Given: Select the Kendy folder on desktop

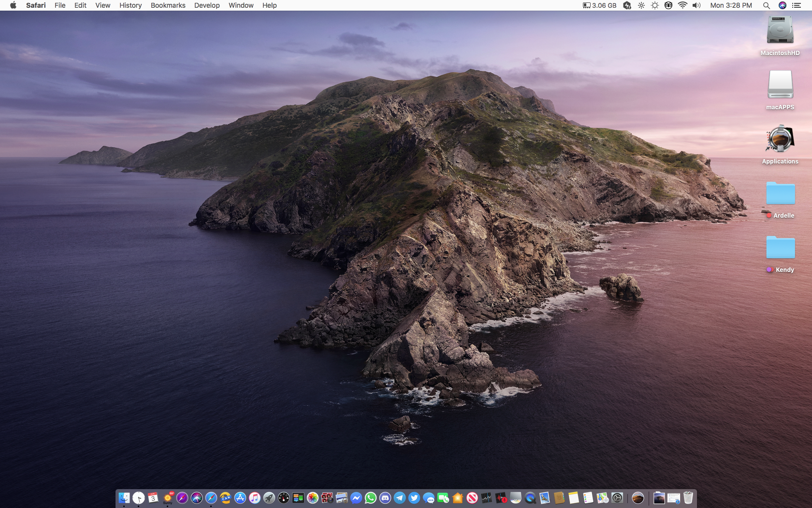Looking at the screenshot, I should coord(780,254).
